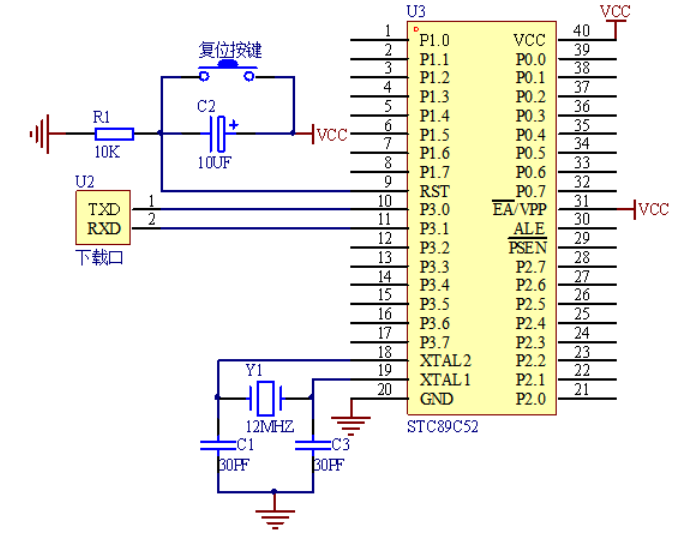Image resolution: width=680 pixels, height=545 pixels.
Task: Click the EA/VPP pin label
Action: 520,209
